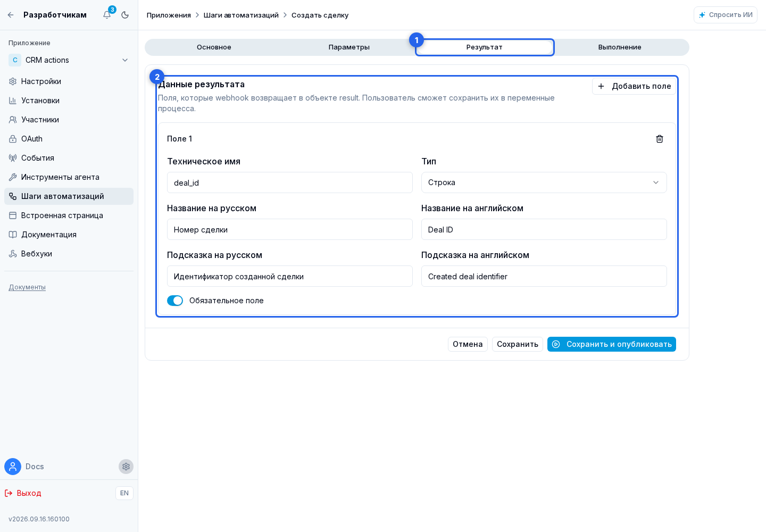The width and height of the screenshot is (766, 532).
Task: Click the Данные результата heading
Action: point(202,84)
